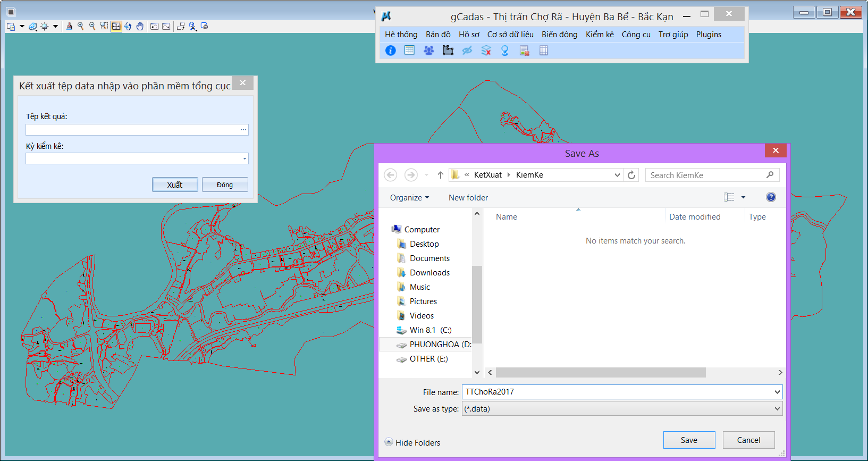The image size is (868, 461).
Task: Select PHUONGHOA (D:) drive in folder tree
Action: (x=440, y=345)
